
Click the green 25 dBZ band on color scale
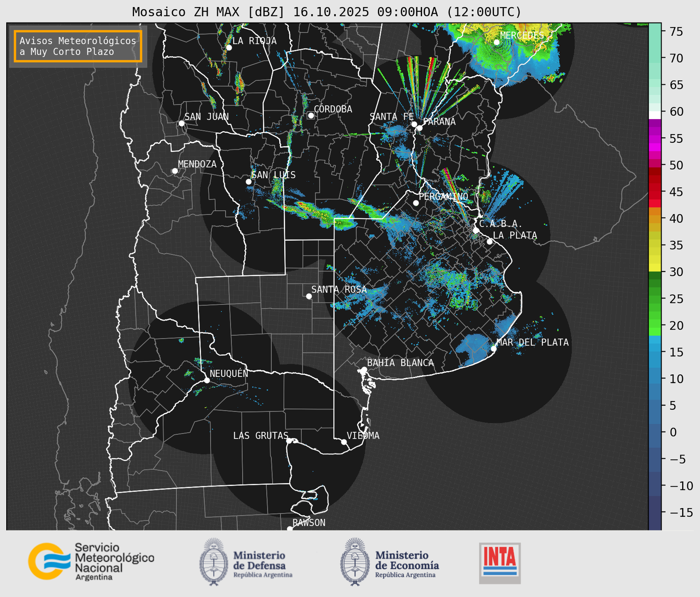655,299
